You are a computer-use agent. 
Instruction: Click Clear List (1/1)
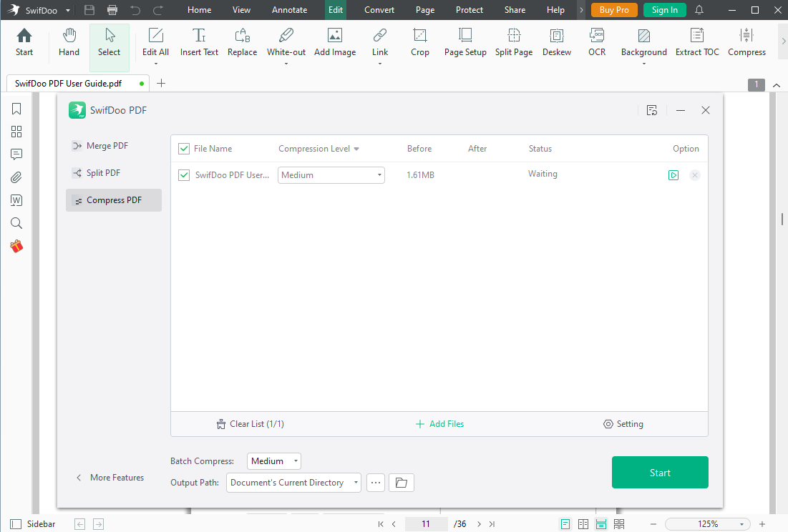click(250, 424)
